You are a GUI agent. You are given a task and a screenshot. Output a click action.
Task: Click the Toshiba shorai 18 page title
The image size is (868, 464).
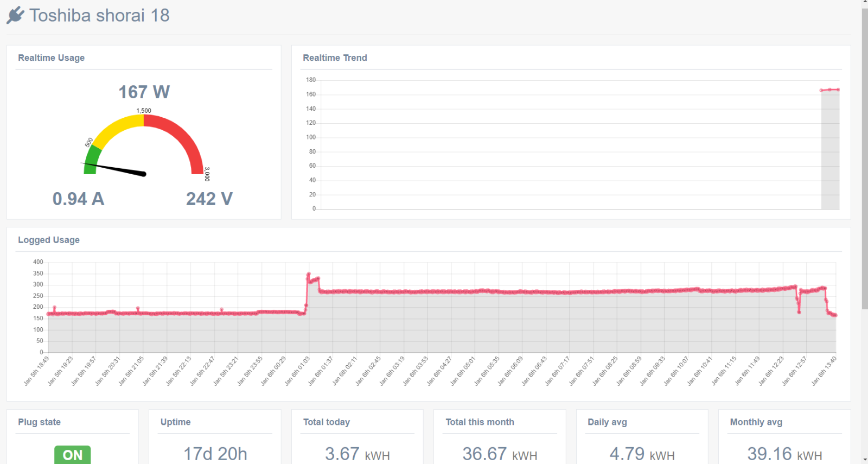[99, 15]
